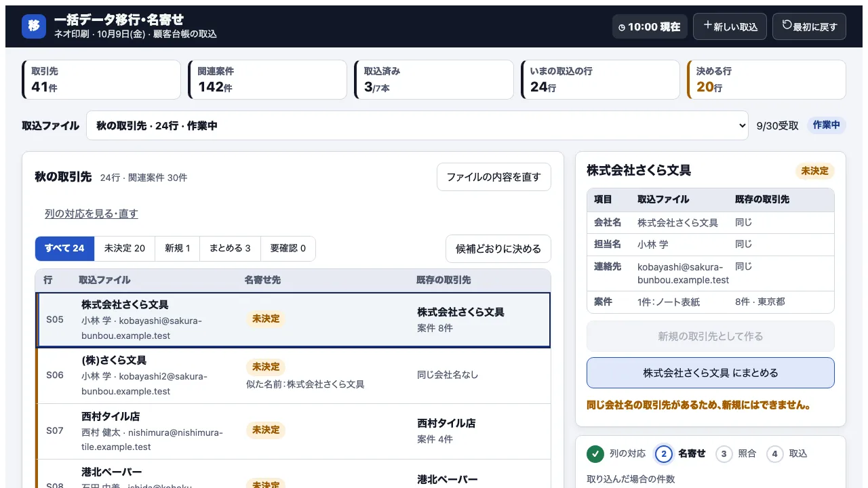Click the 未決定 badge in row S06
The height and width of the screenshot is (488, 868).
tap(266, 367)
